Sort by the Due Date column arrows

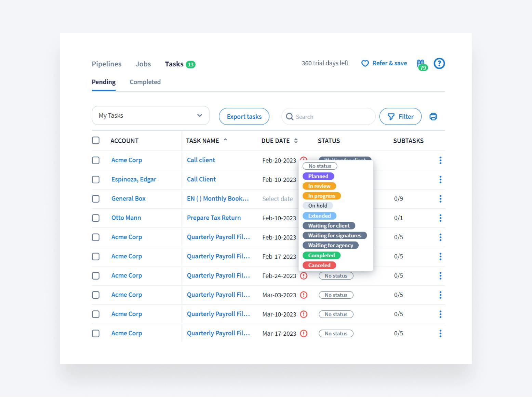click(296, 141)
